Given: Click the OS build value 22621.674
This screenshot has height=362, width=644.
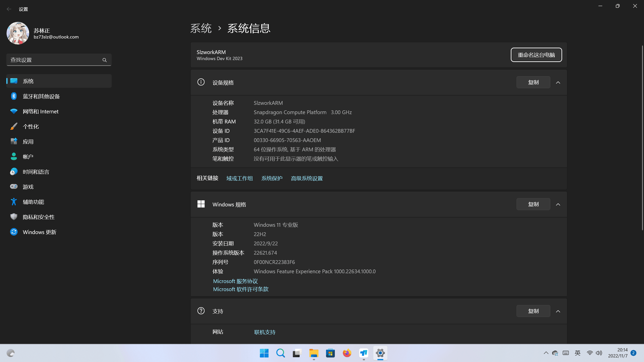Looking at the screenshot, I should tap(265, 253).
